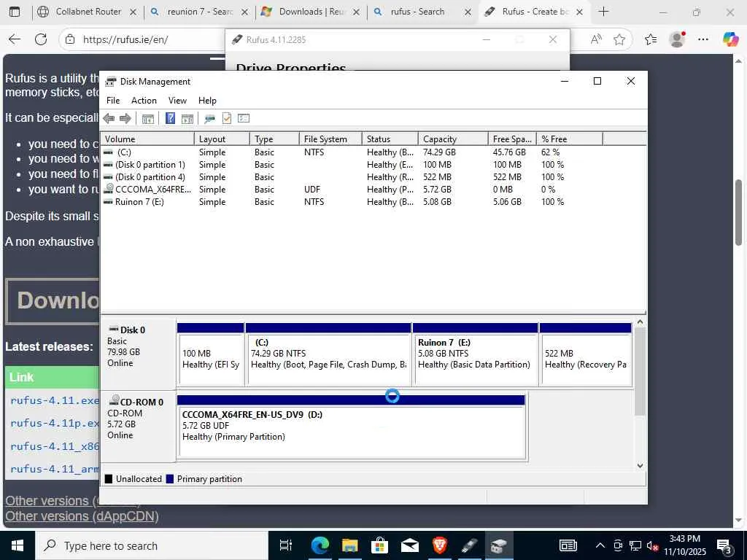Click the rufus-4.11.exe download link
Screen dimensions: 747x560
[x=55, y=400]
